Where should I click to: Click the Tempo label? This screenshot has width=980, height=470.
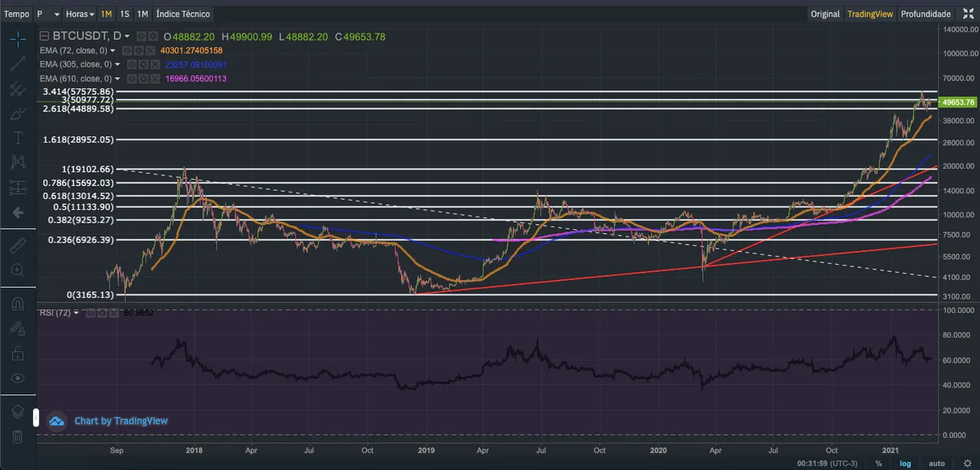[x=17, y=14]
